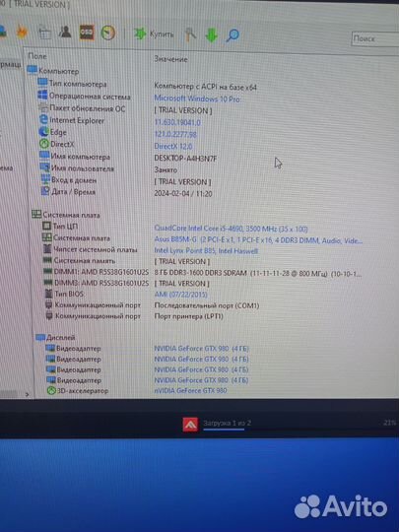Viewport: 399px width, 532px height.
Task: Click the Windows logo icon beside Операционная система
Action: click(42, 95)
